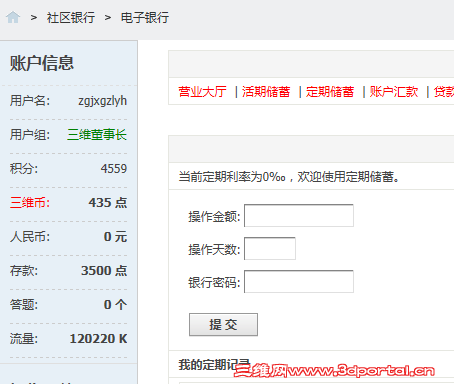
Task: Select 答题 value 0 个
Action: tap(115, 305)
